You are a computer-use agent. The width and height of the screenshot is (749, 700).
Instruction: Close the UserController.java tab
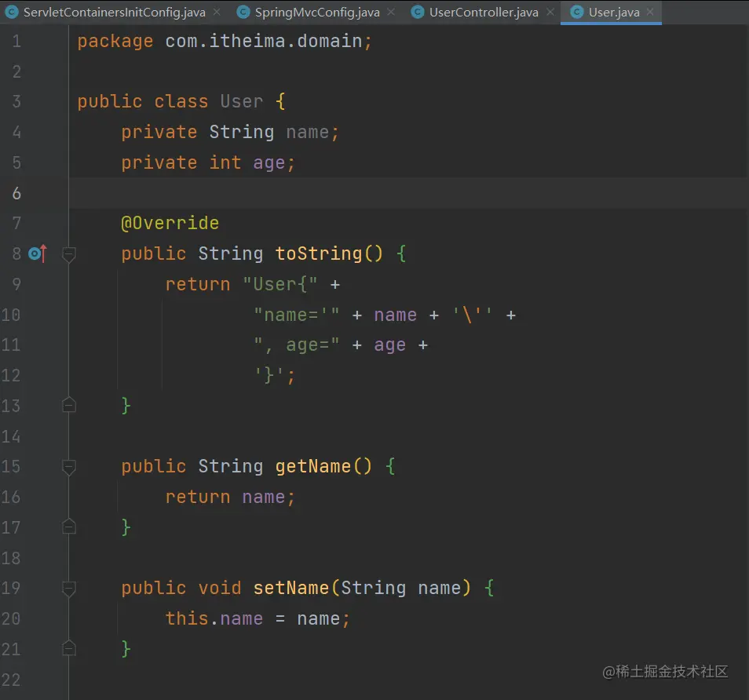pyautogui.click(x=550, y=12)
